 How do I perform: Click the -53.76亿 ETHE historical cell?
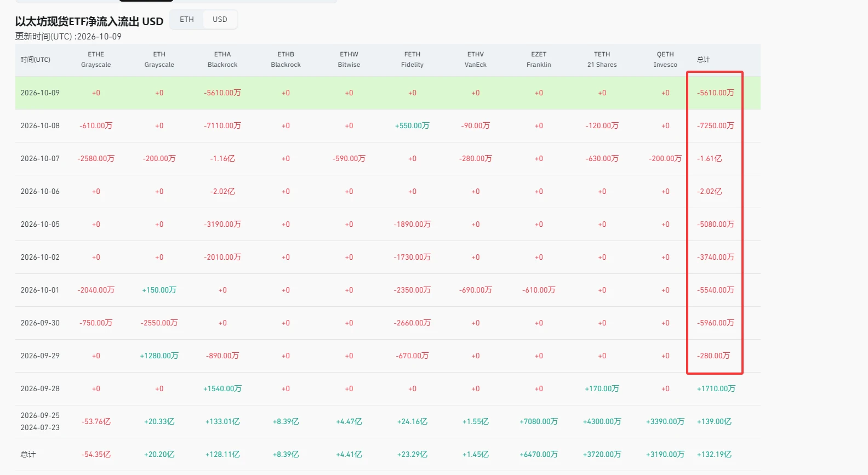coord(96,422)
